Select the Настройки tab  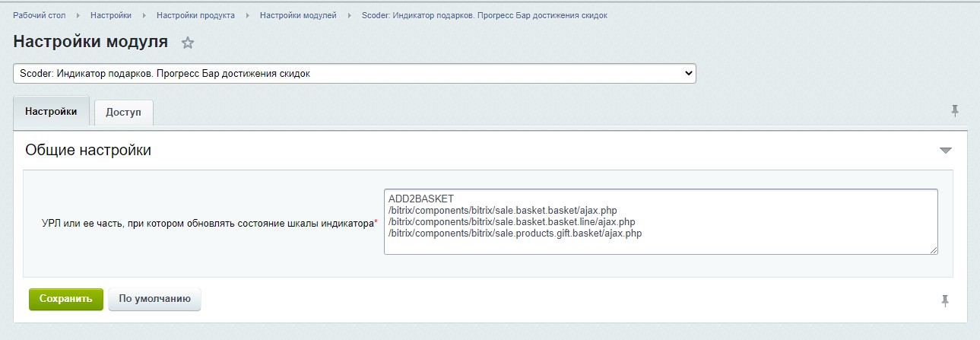[51, 111]
